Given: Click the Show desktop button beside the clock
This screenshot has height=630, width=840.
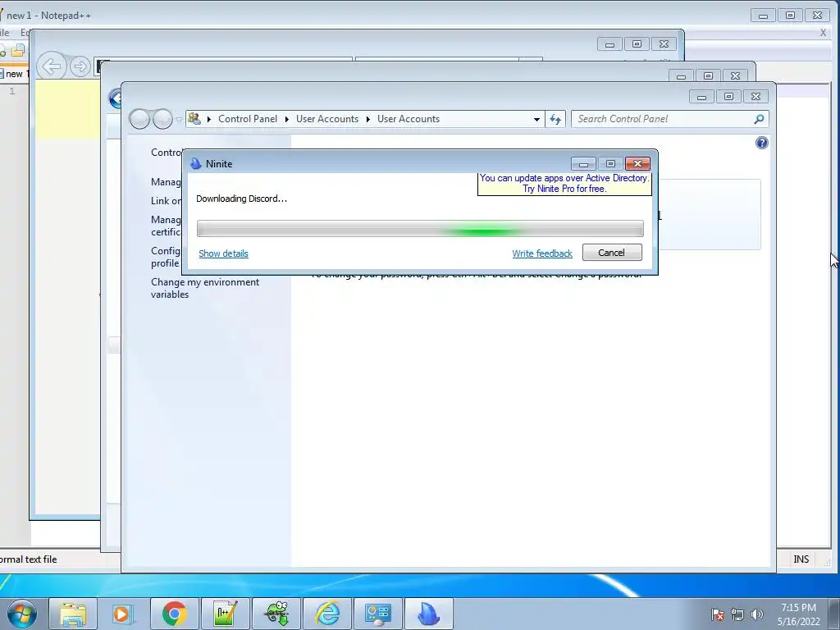Looking at the screenshot, I should coord(834,614).
